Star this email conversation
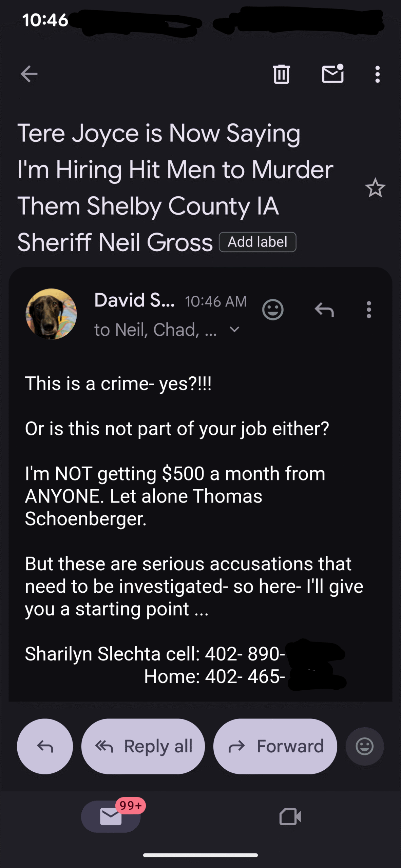 375,188
